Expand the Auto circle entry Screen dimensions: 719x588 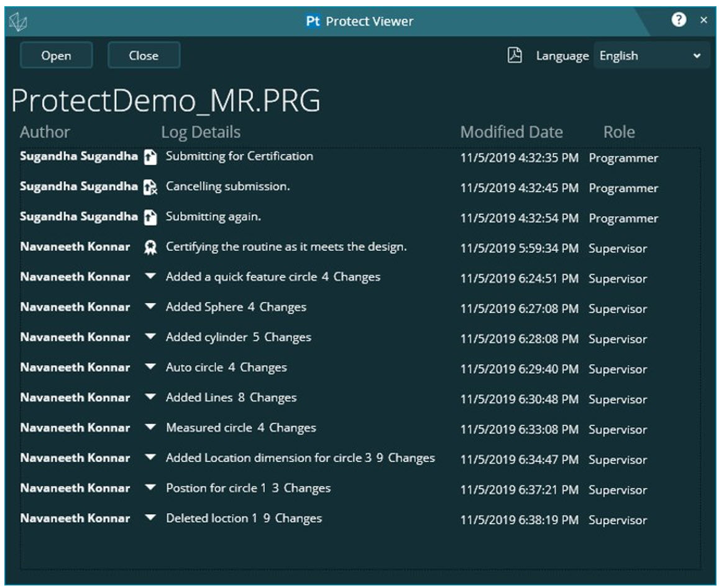(151, 368)
